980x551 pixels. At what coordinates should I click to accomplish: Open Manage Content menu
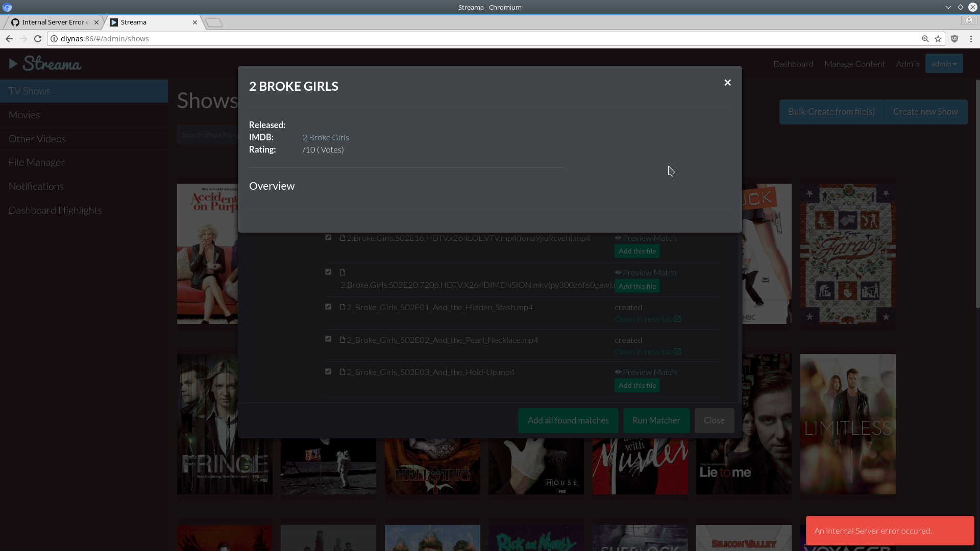[x=854, y=64]
